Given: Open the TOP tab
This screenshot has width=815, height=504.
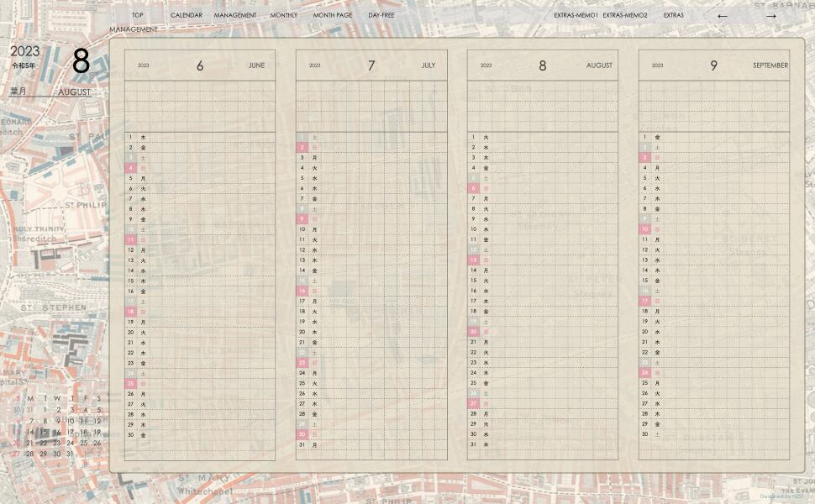Looking at the screenshot, I should point(137,15).
